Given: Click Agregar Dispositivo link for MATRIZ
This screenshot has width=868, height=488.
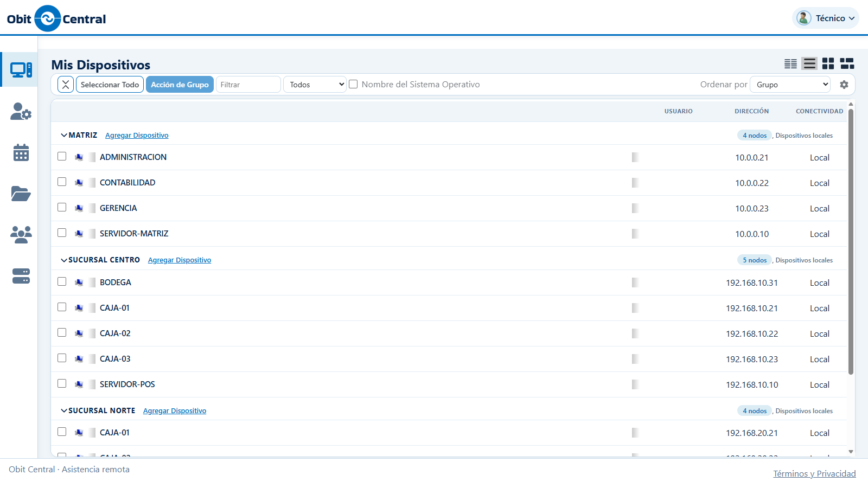Looking at the screenshot, I should [x=137, y=136].
